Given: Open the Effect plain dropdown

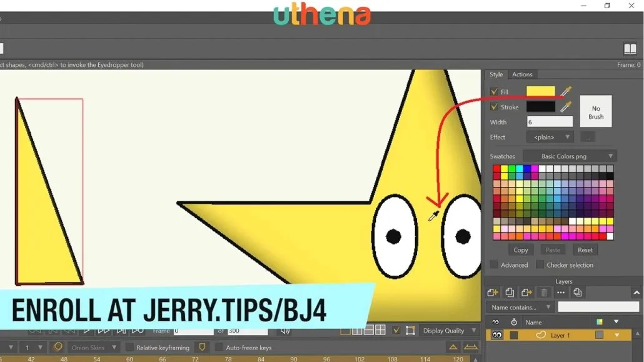Looking at the screenshot, I should 550,138.
